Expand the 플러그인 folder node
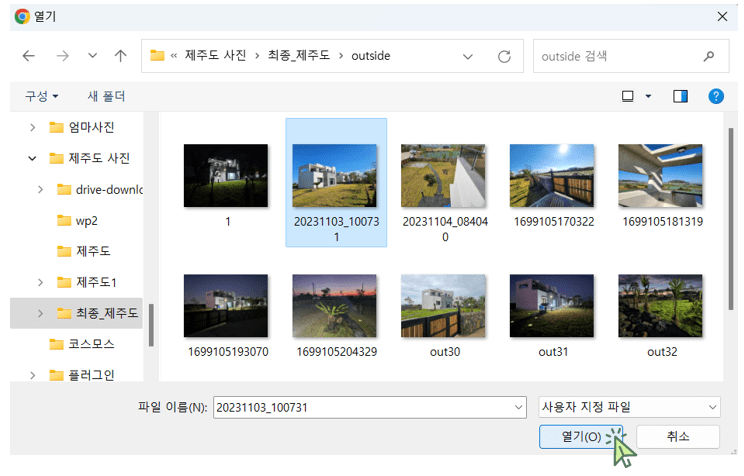This screenshot has width=744, height=476. (32, 375)
